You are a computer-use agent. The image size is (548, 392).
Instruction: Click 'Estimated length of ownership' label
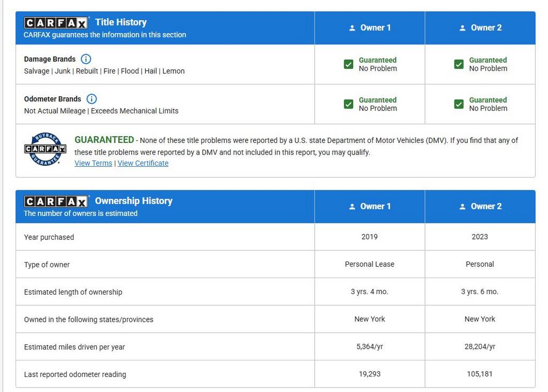73,292
